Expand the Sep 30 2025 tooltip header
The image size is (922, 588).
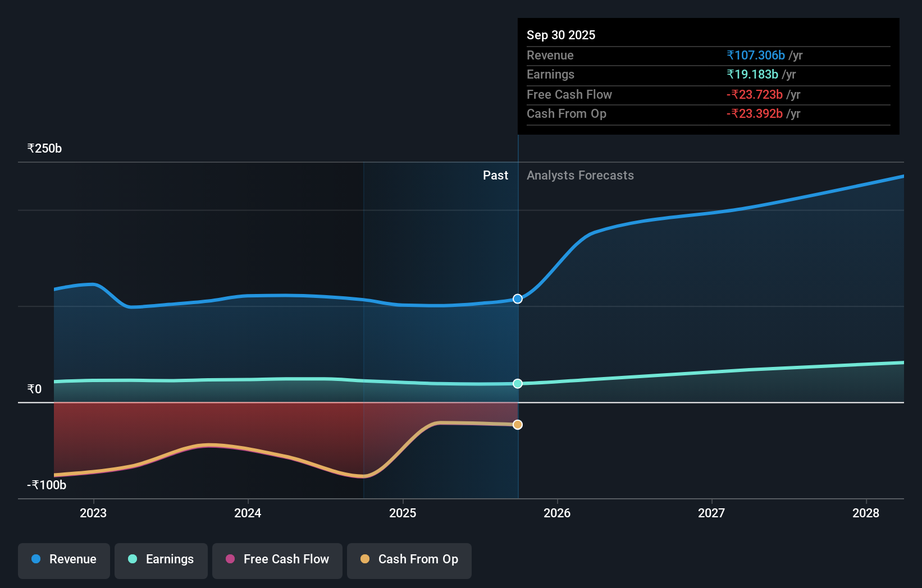(x=561, y=35)
